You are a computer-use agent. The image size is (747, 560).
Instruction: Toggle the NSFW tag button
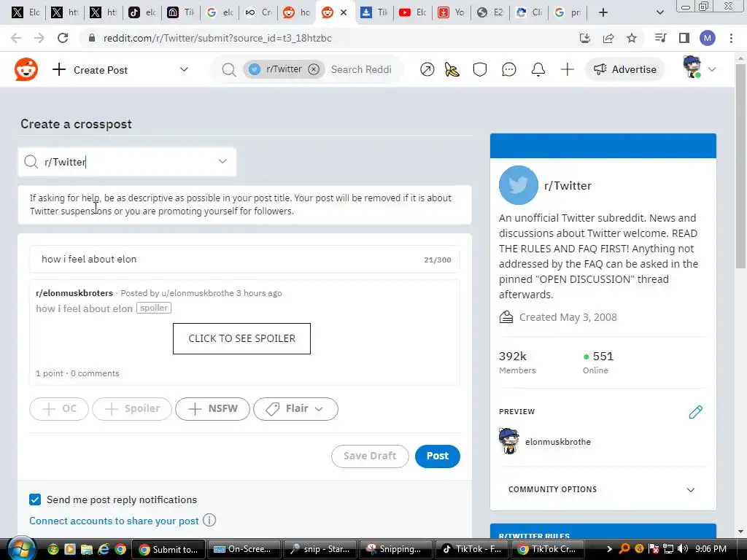point(212,408)
